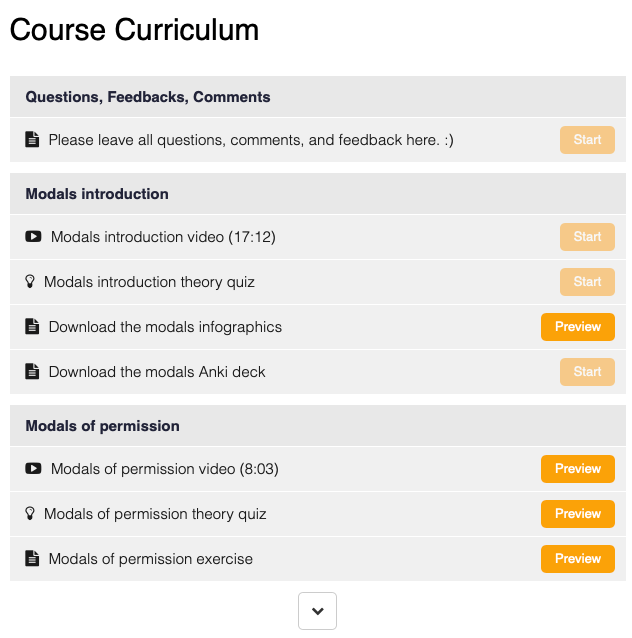The height and width of the screenshot is (638, 632).
Task: Open the 'Modals introduction video (17:12)' lesson title
Action: click(x=163, y=237)
